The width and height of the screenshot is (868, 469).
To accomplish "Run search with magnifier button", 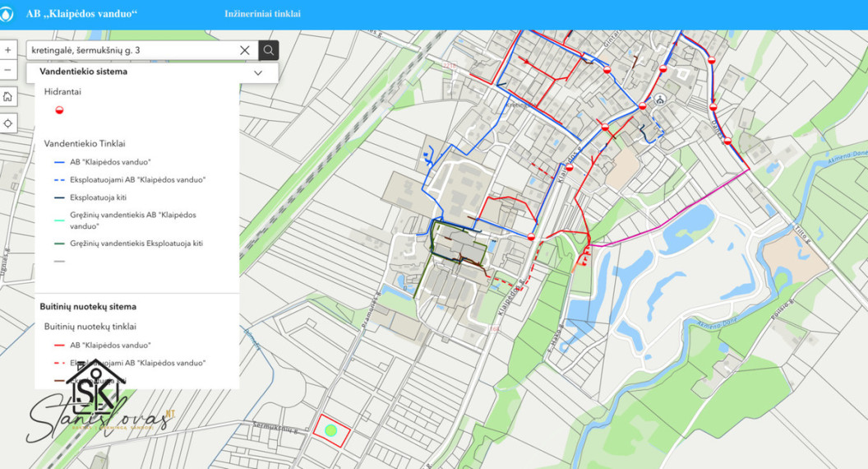I will coord(269,50).
